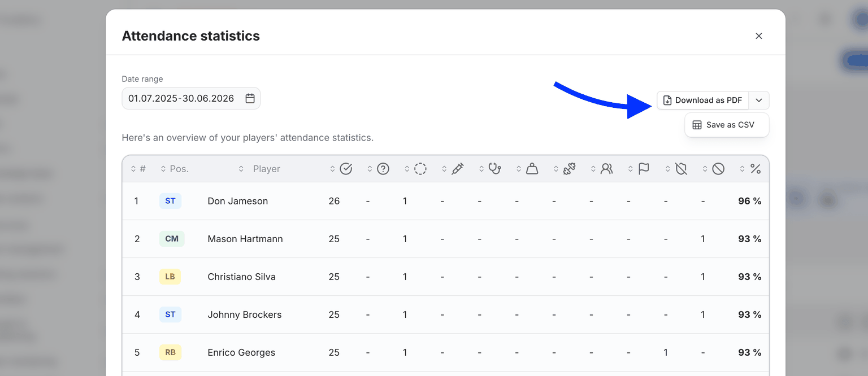This screenshot has width=868, height=376.
Task: Click the attended count 26 for Don Jameson
Action: [x=334, y=201]
